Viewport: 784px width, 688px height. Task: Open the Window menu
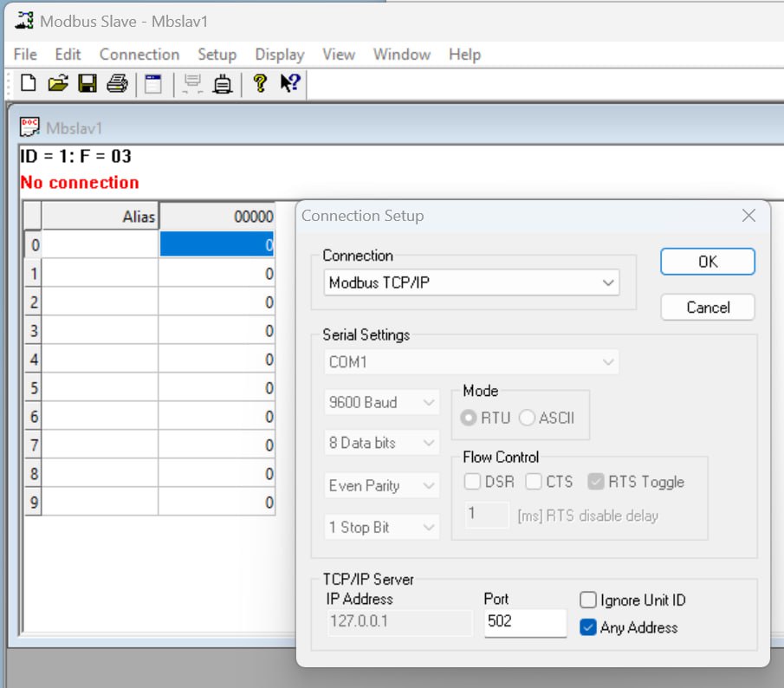[x=402, y=55]
